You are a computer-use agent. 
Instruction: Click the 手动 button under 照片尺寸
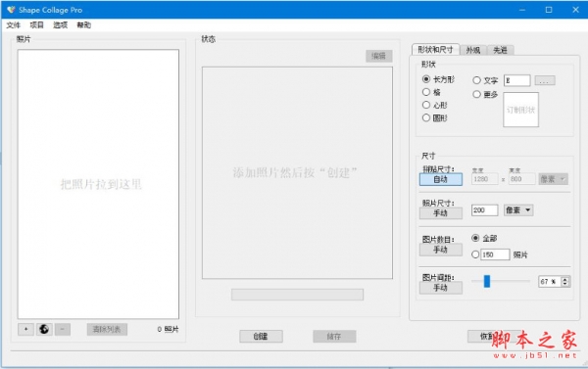441,213
